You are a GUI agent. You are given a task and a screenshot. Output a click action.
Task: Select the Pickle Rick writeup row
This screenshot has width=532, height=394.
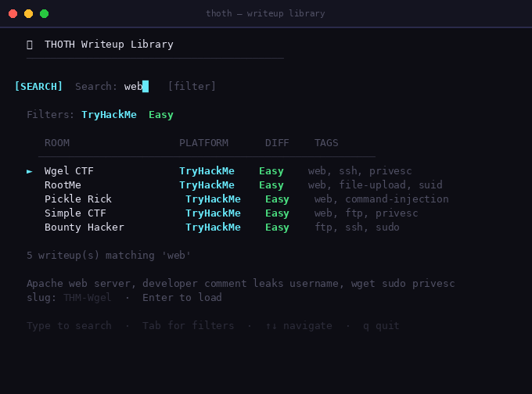246,199
